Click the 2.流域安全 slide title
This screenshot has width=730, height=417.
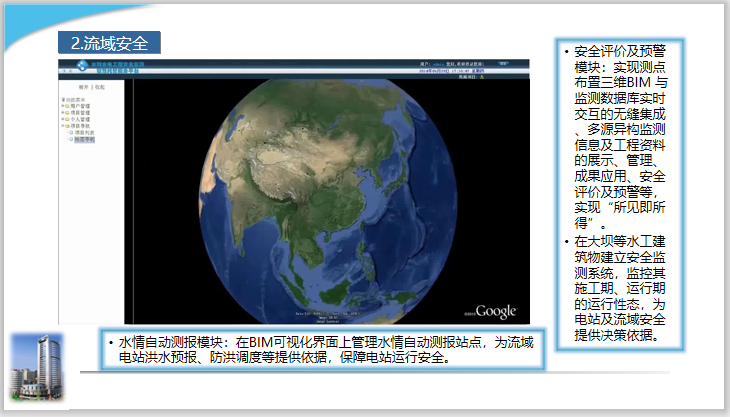pyautogui.click(x=108, y=43)
